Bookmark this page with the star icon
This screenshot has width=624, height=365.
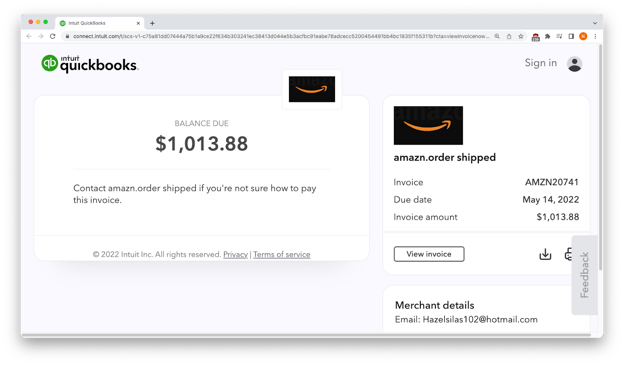pyautogui.click(x=521, y=36)
